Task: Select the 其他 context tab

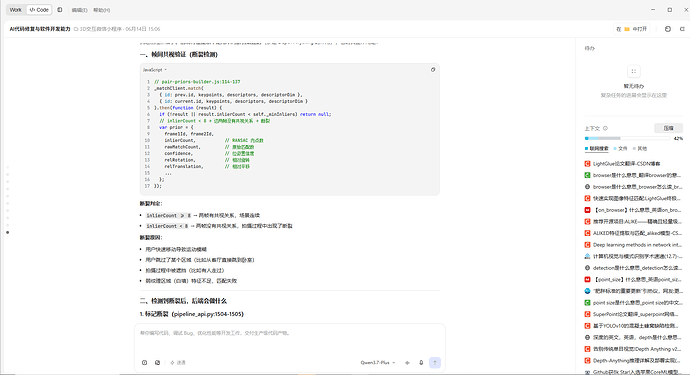Action: [x=640, y=149]
